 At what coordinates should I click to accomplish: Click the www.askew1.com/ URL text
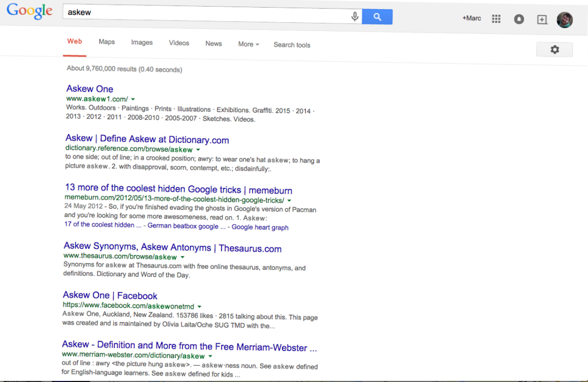click(97, 99)
